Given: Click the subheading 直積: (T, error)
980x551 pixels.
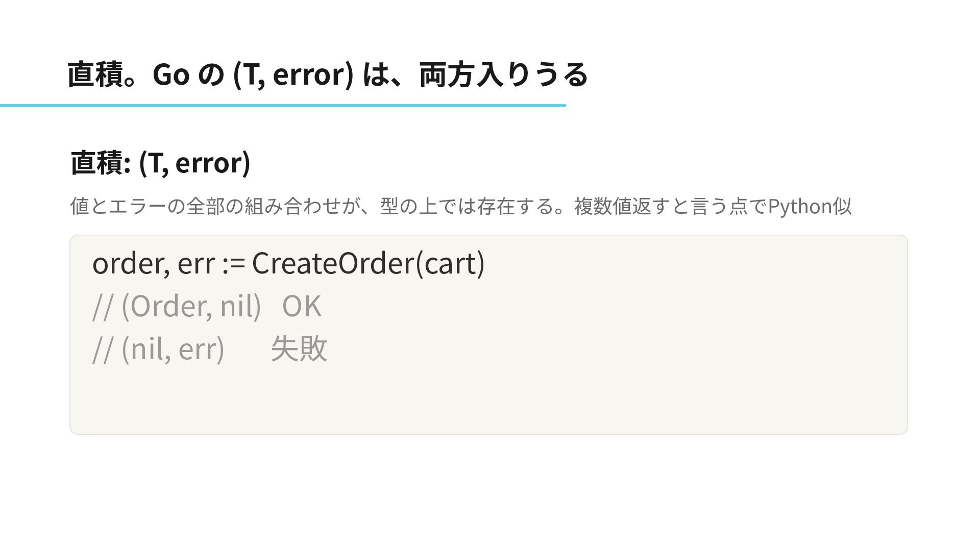Looking at the screenshot, I should coord(160,163).
